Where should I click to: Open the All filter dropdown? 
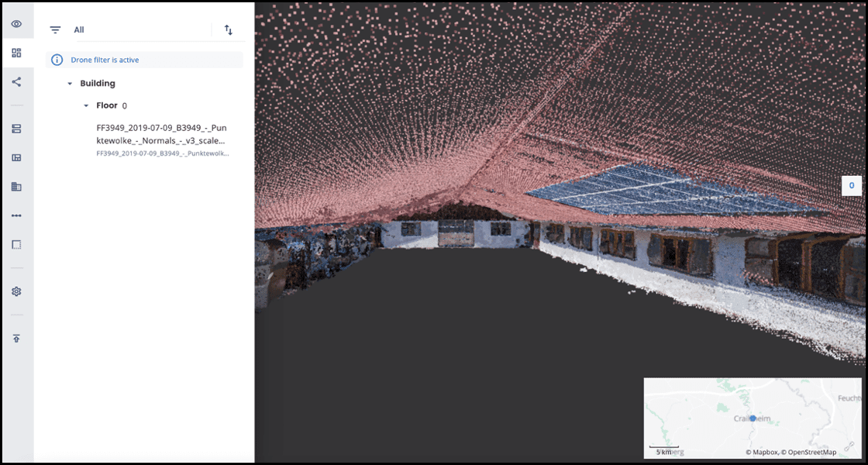142,30
